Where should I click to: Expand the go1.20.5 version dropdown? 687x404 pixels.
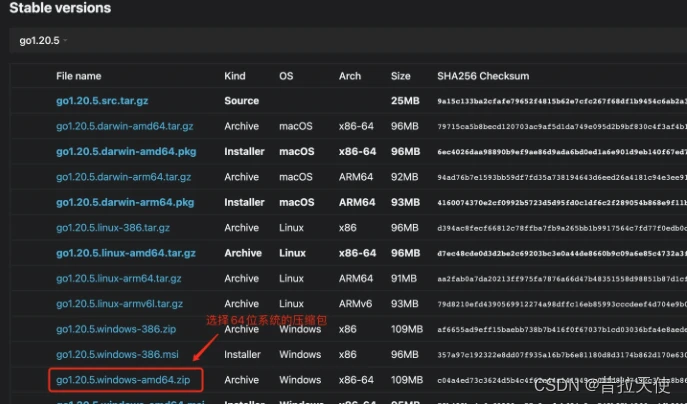click(x=43, y=40)
